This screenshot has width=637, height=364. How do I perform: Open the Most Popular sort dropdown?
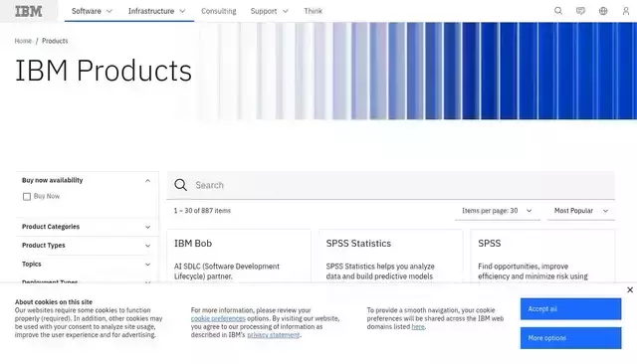pyautogui.click(x=581, y=211)
